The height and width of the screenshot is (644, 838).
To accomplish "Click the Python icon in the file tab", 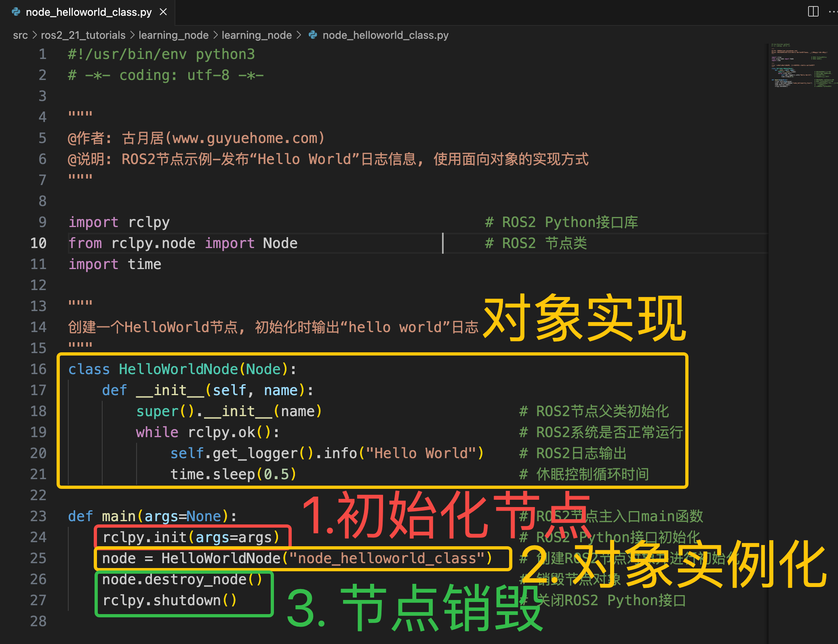I will tap(16, 12).
